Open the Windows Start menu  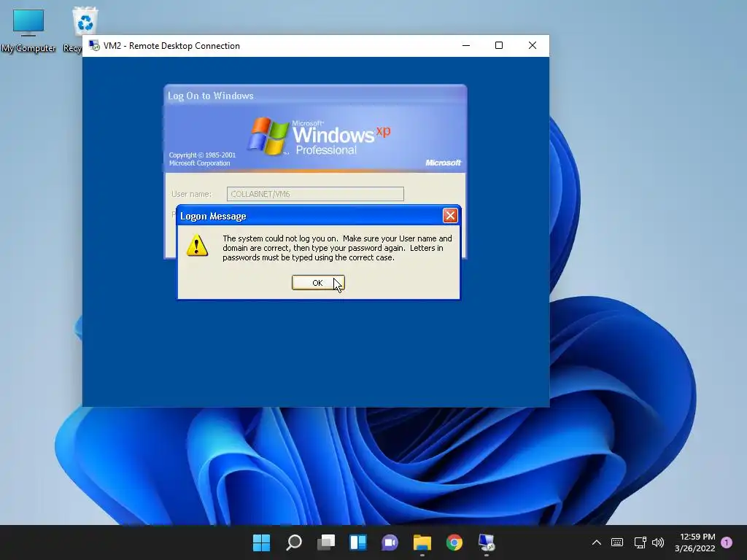[x=261, y=542]
